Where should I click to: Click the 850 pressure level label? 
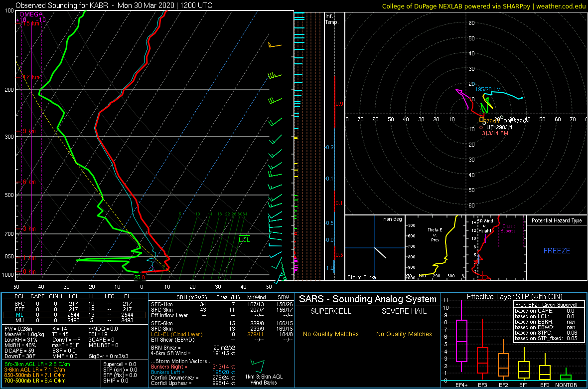tap(8, 256)
